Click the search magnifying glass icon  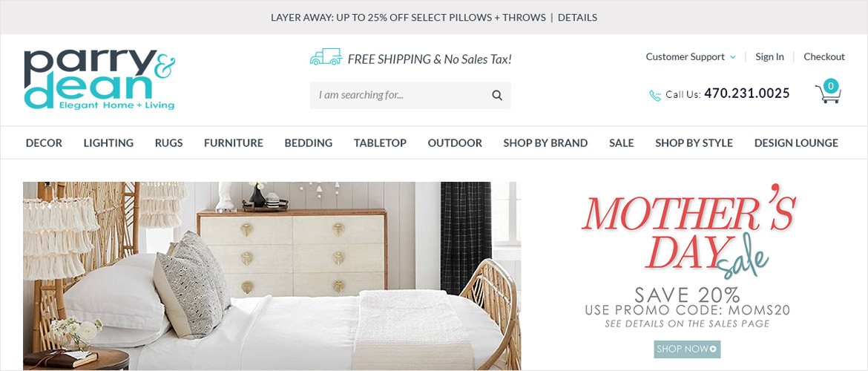pos(497,95)
